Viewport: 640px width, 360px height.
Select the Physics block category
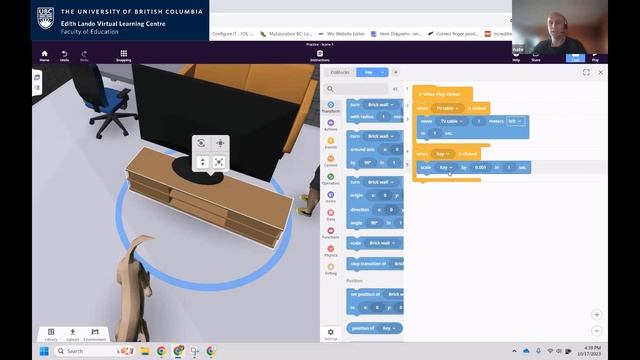331,251
